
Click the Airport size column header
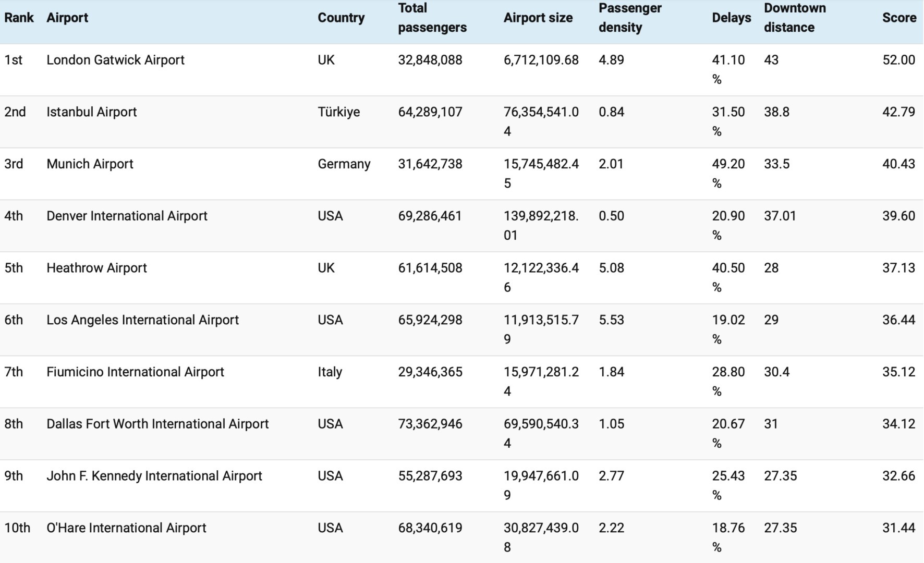pos(538,18)
